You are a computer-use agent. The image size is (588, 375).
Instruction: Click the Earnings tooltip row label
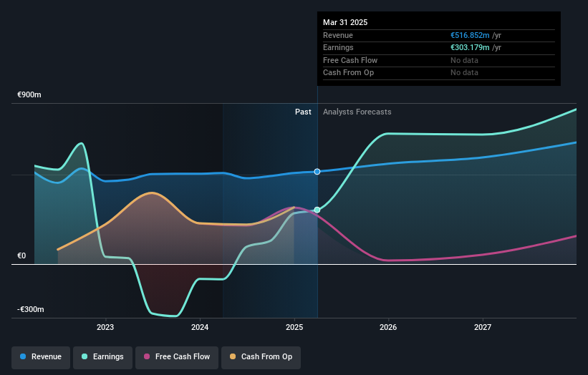pyautogui.click(x=338, y=47)
